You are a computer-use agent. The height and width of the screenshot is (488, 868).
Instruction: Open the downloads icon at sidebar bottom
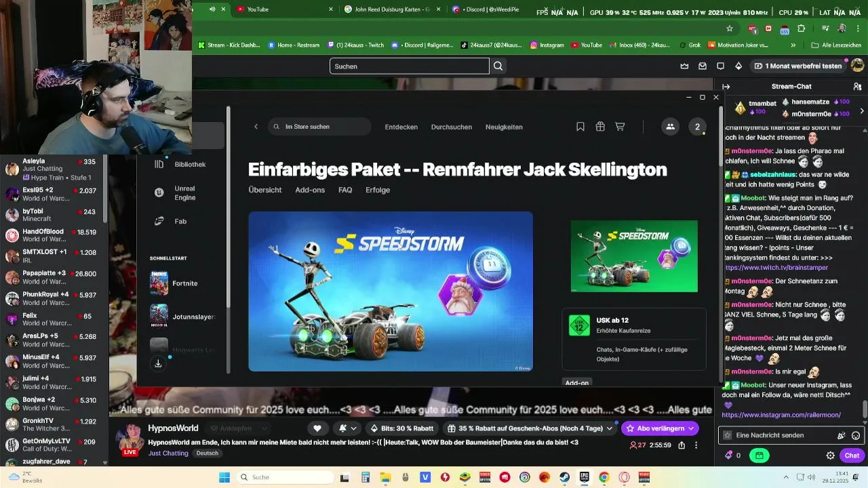pyautogui.click(x=158, y=364)
